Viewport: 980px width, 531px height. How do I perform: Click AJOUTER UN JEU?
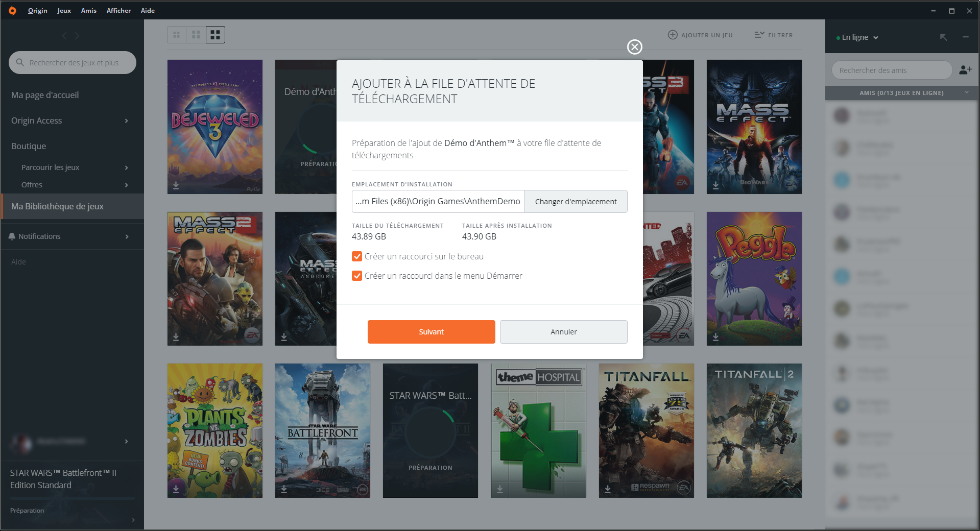click(x=700, y=35)
